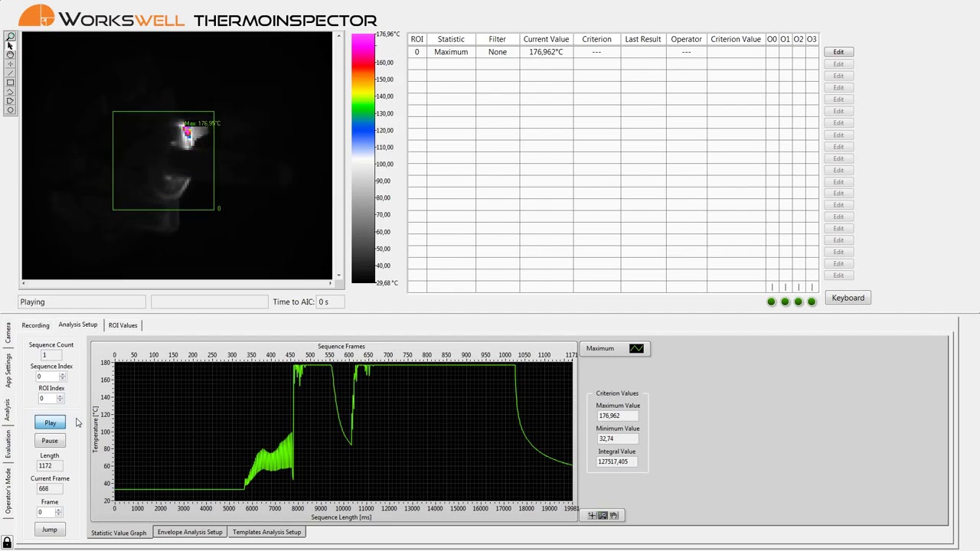Click the Operator column header
This screenshot has height=551, width=980.
point(686,39)
